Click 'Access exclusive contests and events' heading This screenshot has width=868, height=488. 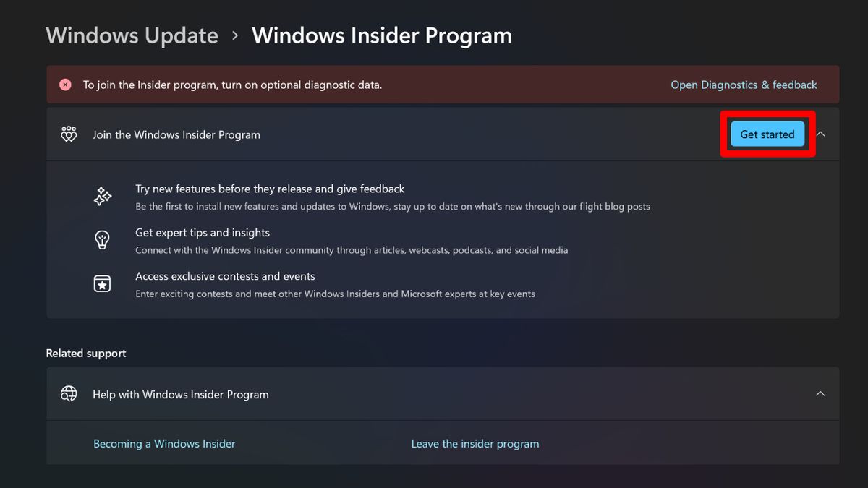click(x=225, y=275)
